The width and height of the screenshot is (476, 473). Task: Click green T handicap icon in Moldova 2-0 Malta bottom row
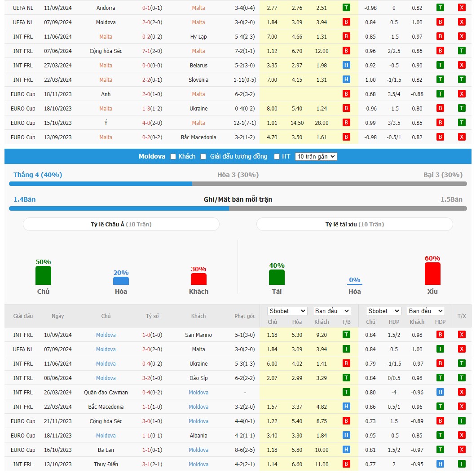pos(440,349)
